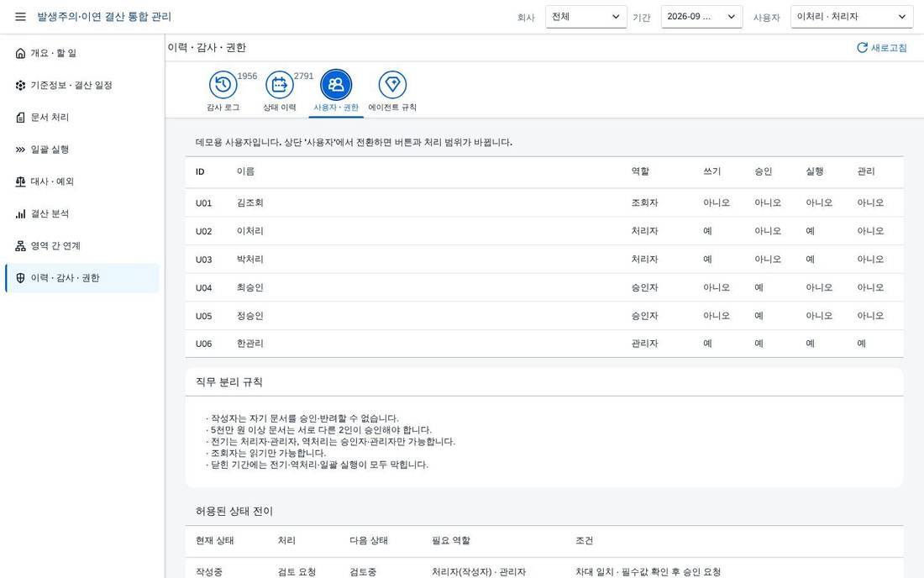
Task: Click the gear icon for 기준정보 · 결산 일정
Action: tap(20, 86)
